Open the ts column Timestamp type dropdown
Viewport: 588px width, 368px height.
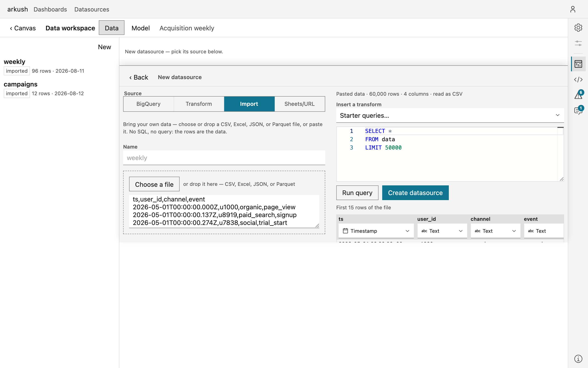376,231
